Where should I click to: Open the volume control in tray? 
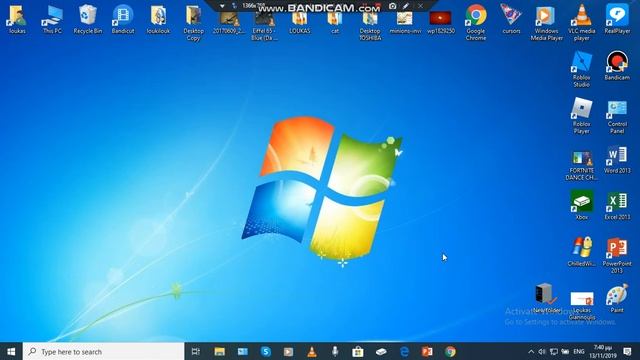point(542,351)
